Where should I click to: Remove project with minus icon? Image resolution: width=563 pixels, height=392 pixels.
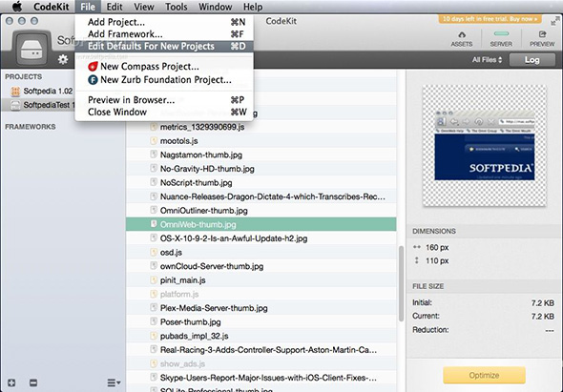33,382
